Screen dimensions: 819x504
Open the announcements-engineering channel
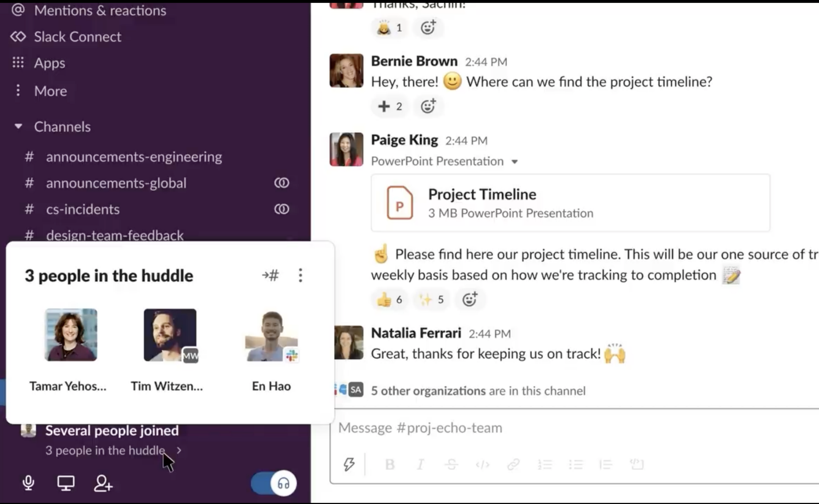[x=133, y=157]
